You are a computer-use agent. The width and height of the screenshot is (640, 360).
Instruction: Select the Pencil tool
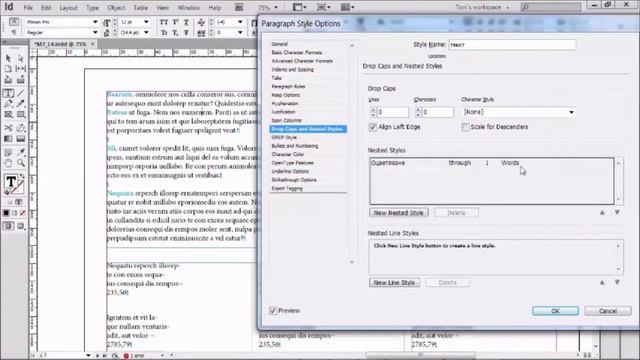(x=21, y=104)
